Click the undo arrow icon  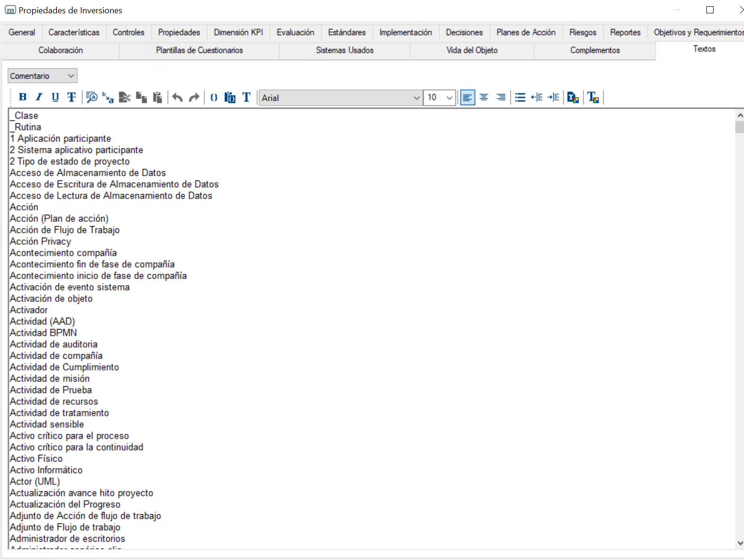tap(177, 97)
